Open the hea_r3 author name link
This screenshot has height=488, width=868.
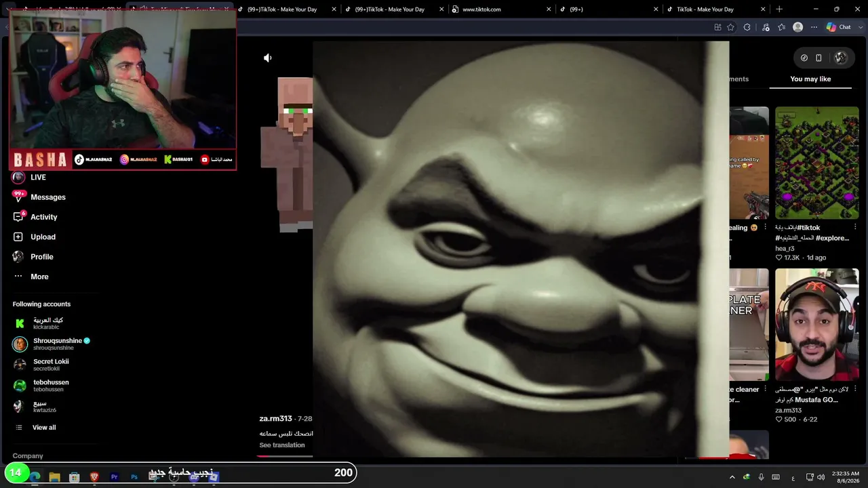click(785, 249)
